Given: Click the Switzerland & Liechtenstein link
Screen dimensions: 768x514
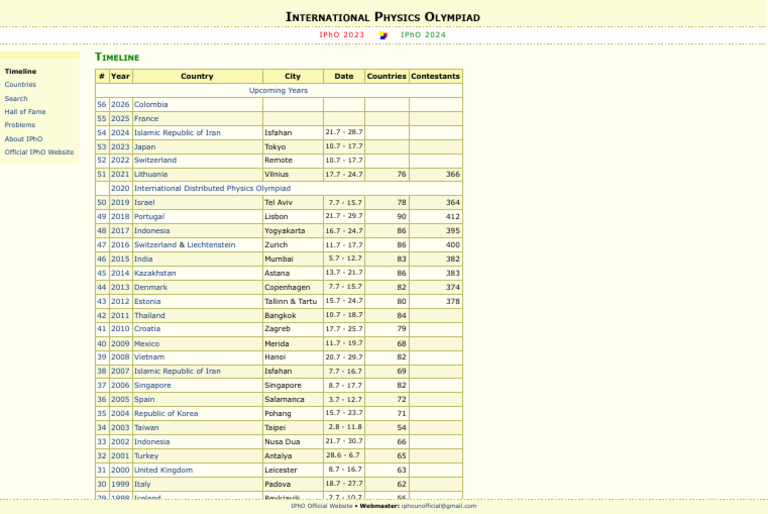Looking at the screenshot, I should click(185, 245).
